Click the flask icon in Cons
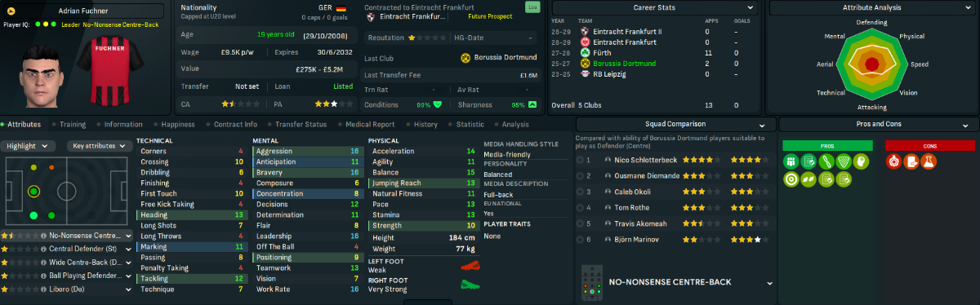The height and width of the screenshot is (305, 980). [928, 161]
